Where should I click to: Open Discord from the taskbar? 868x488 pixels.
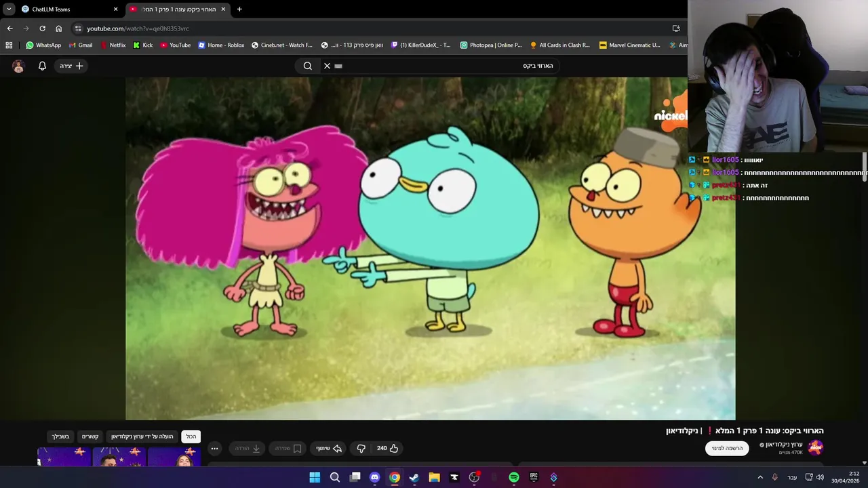coord(375,477)
